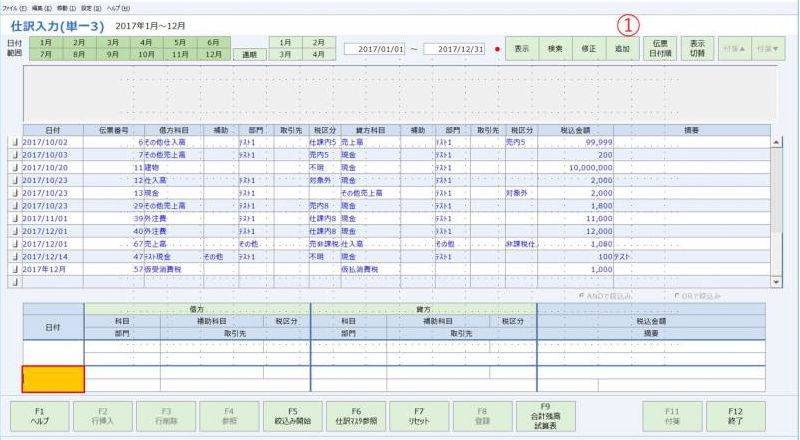Screen dimensions: 800x440
Task: Click the 伝票日付順 sort button
Action: click(x=660, y=49)
